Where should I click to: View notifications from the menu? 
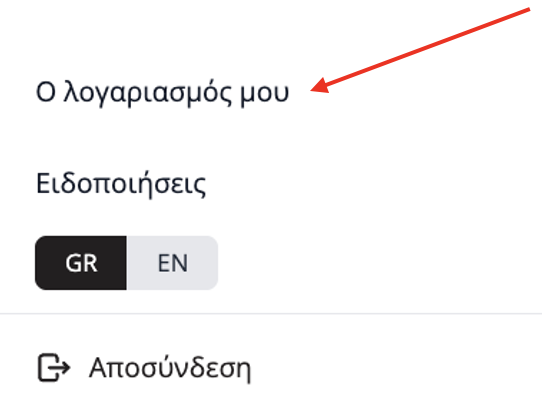[x=121, y=184]
